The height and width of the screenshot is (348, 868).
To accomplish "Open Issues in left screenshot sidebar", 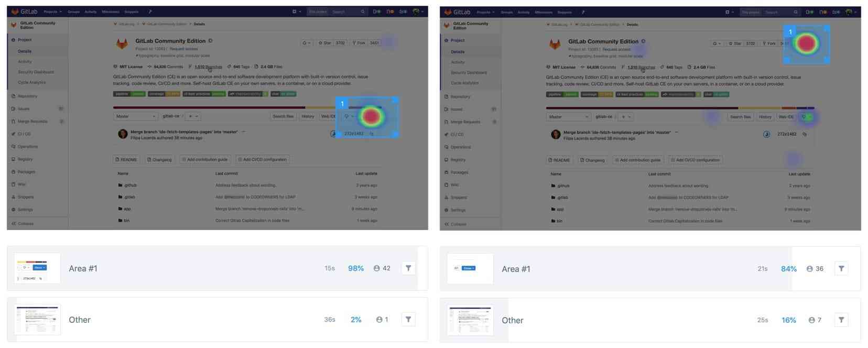I will pyautogui.click(x=24, y=109).
